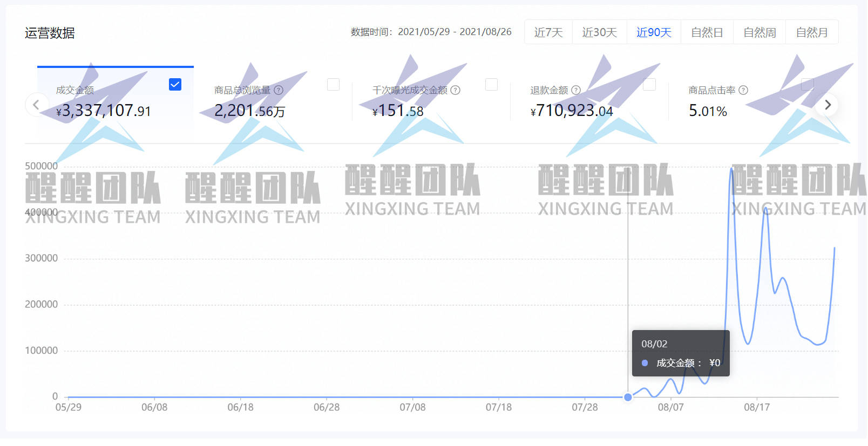Show next metrics with right arrow
This screenshot has height=446, width=868.
click(828, 105)
